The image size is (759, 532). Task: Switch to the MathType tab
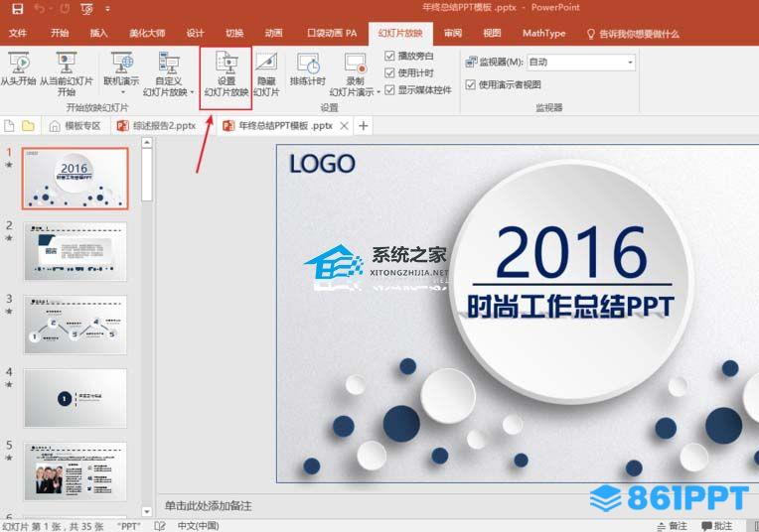543,33
